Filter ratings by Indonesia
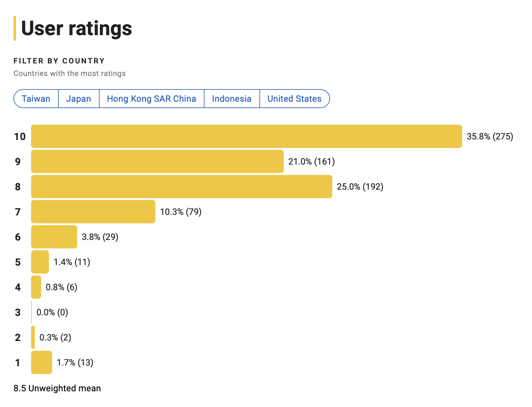This screenshot has width=532, height=407. click(x=231, y=99)
